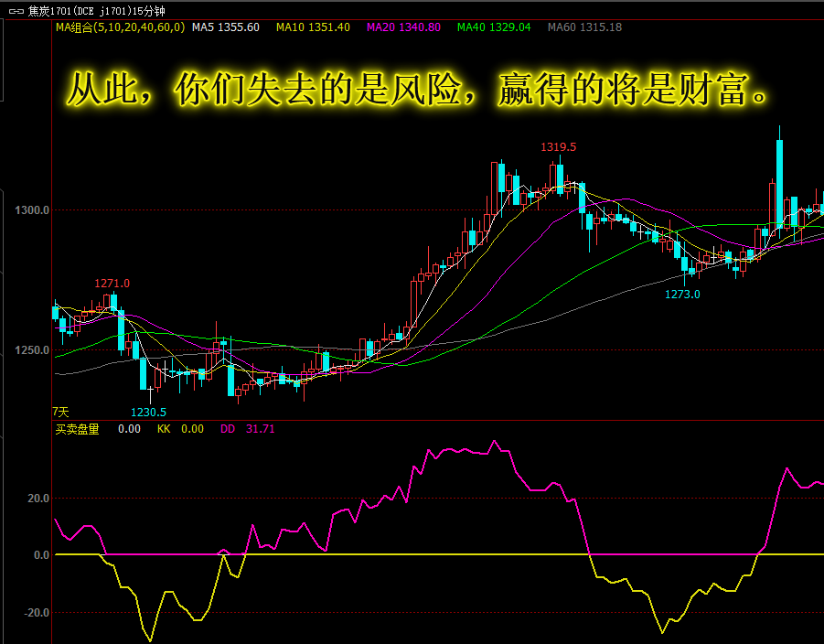Click the 1273.0 low price marker
Screen dimensions: 824x644
[x=682, y=295]
